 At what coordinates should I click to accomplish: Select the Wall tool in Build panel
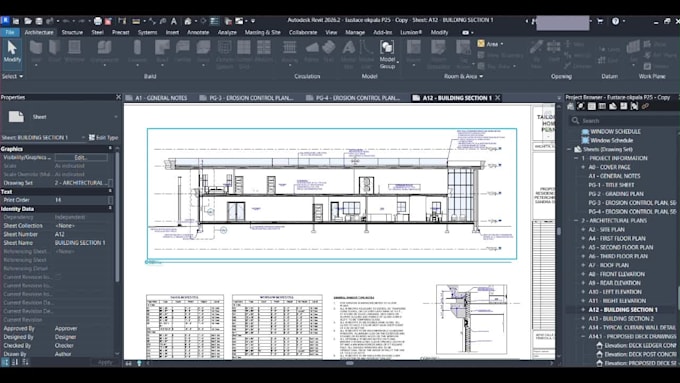tap(36, 51)
